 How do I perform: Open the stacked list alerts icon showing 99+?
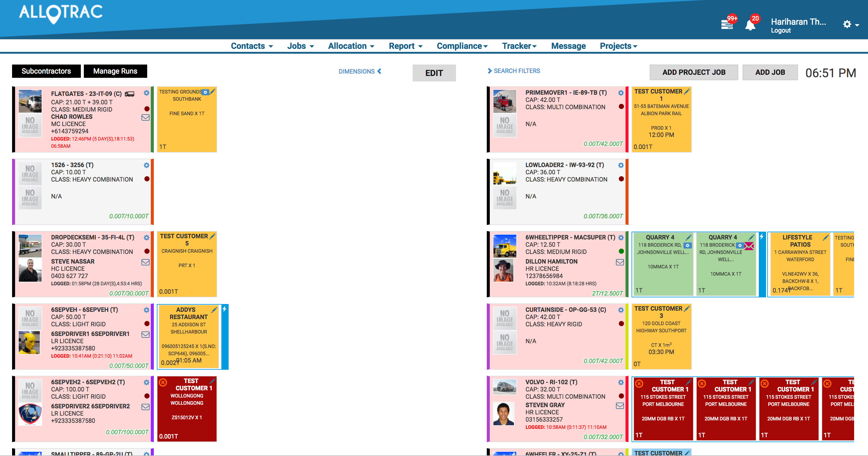tap(727, 25)
